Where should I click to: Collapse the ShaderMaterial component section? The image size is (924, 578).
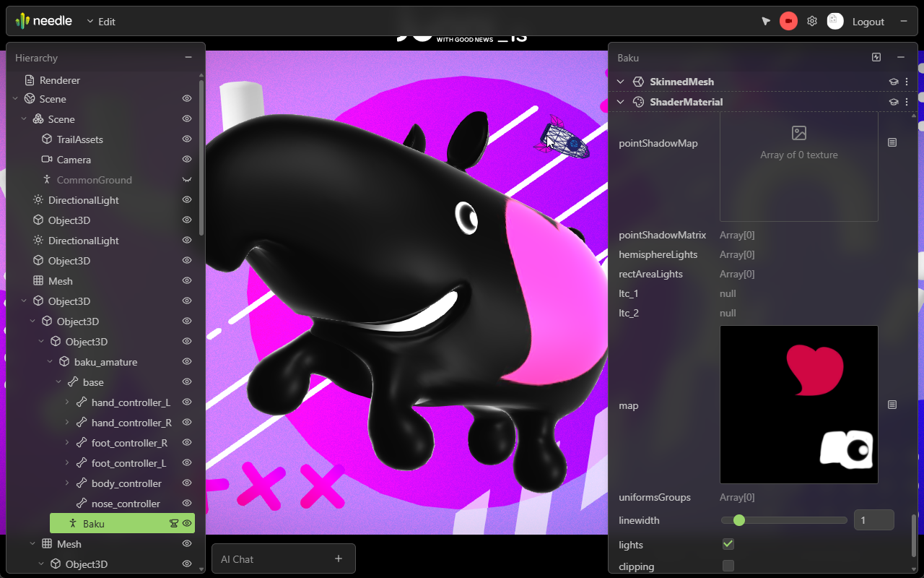coord(619,102)
